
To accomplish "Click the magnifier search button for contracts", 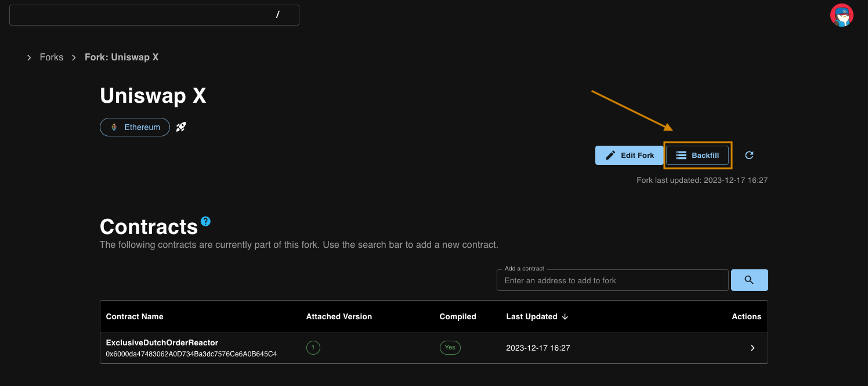I will click(x=749, y=280).
